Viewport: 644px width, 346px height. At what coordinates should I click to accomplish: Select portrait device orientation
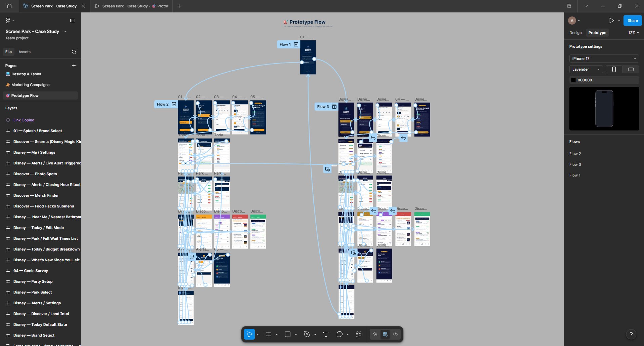click(x=614, y=69)
